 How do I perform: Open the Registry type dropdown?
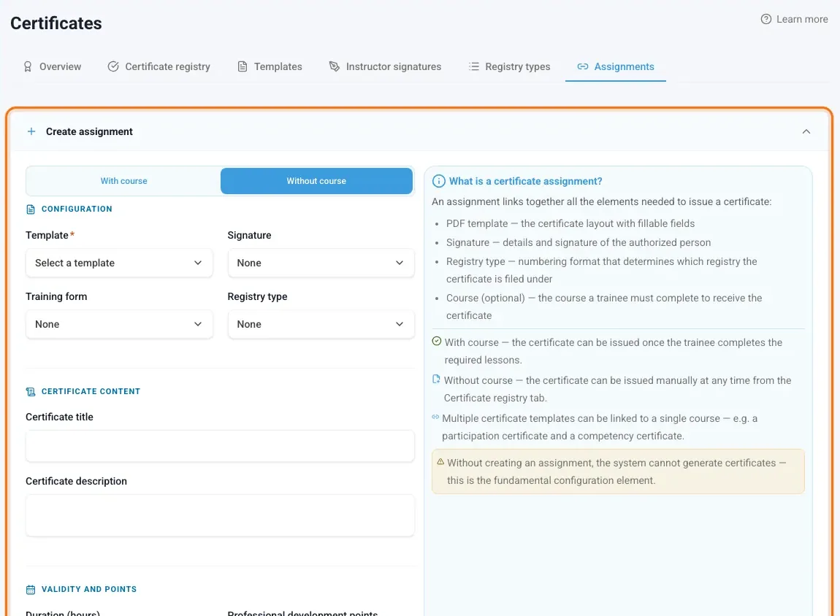(x=321, y=324)
